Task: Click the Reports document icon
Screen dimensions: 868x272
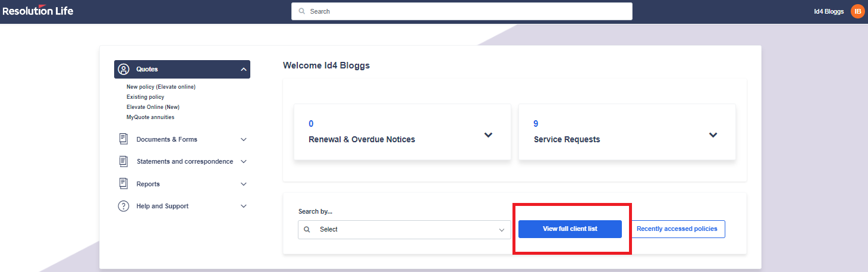Action: tap(124, 184)
